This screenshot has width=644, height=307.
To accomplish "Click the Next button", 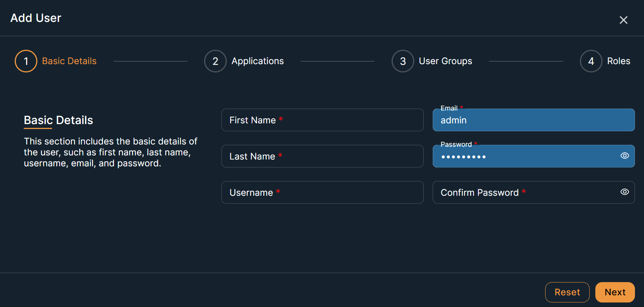I will click(615, 292).
